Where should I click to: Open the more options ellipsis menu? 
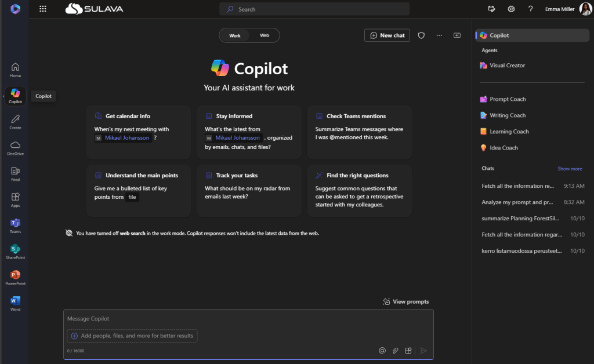tap(439, 35)
